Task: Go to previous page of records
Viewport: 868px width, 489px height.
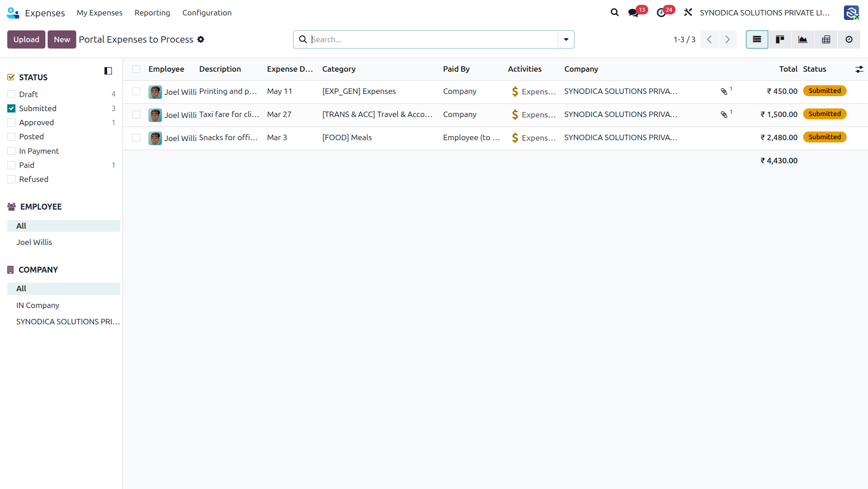Action: (x=709, y=39)
